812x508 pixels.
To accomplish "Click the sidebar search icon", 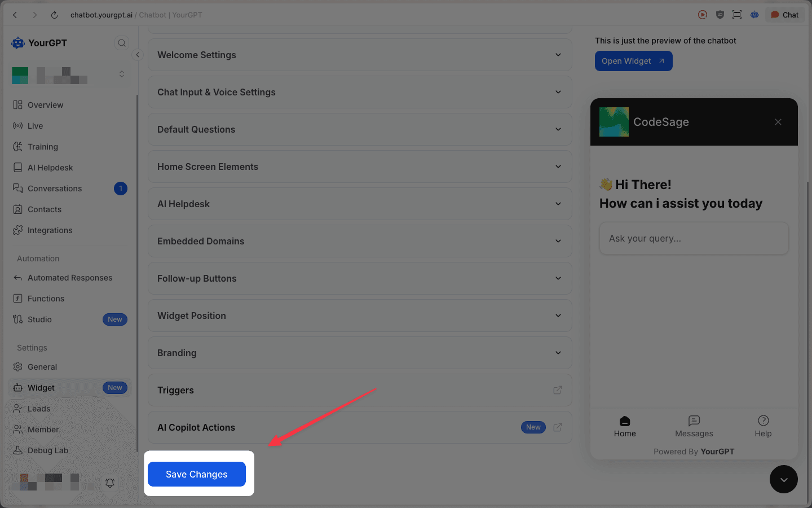I will (122, 43).
